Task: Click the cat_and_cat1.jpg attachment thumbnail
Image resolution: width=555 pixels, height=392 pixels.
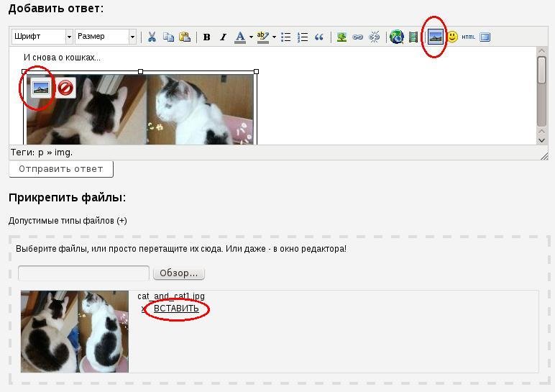Action: coord(75,332)
